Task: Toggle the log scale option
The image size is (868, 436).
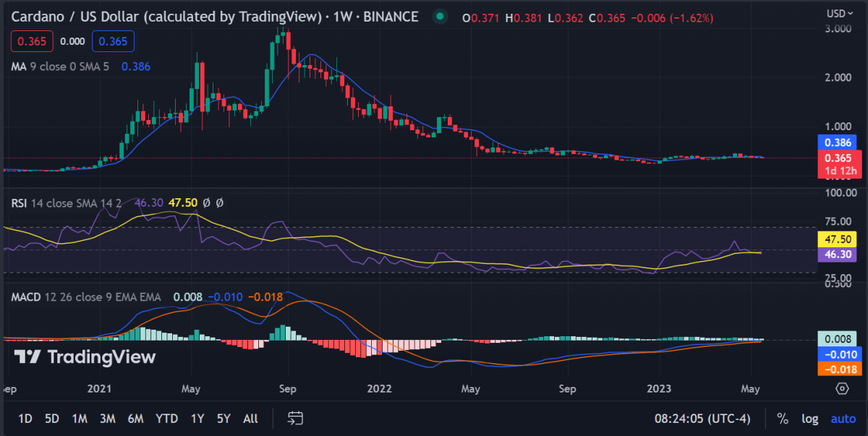Action: 810,418
